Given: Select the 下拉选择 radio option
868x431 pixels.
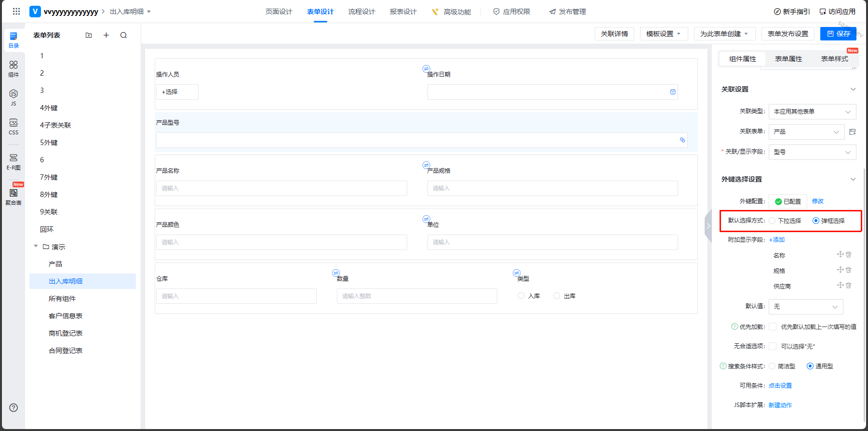Looking at the screenshot, I should 773,221.
